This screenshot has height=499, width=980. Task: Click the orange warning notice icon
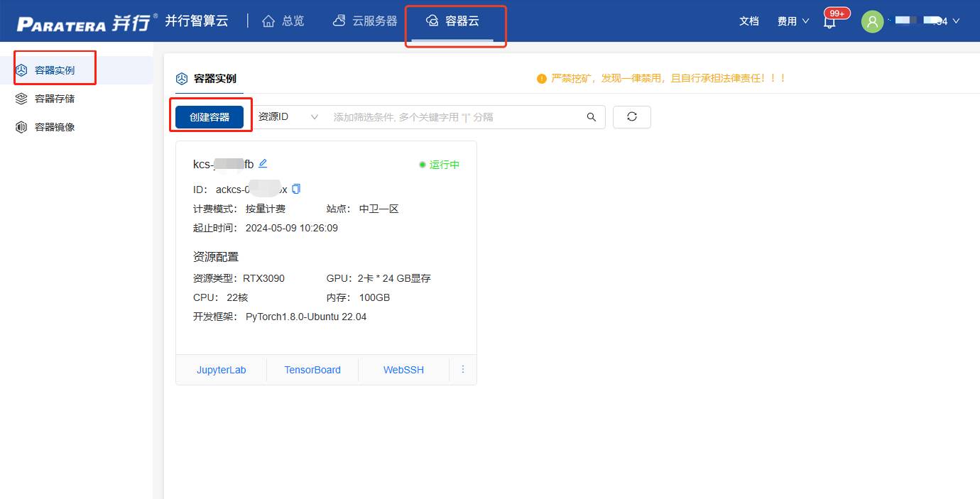542,79
